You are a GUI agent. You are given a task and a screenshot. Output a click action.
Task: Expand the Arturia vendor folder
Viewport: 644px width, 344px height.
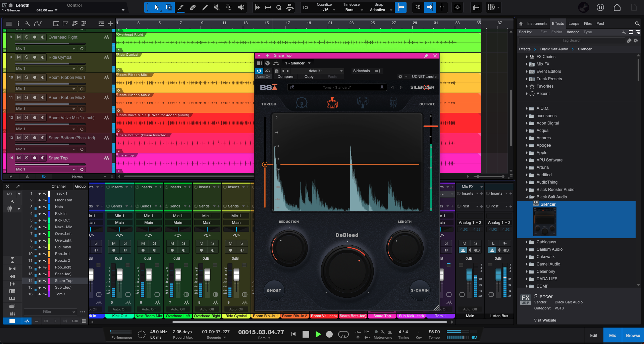[527, 167]
